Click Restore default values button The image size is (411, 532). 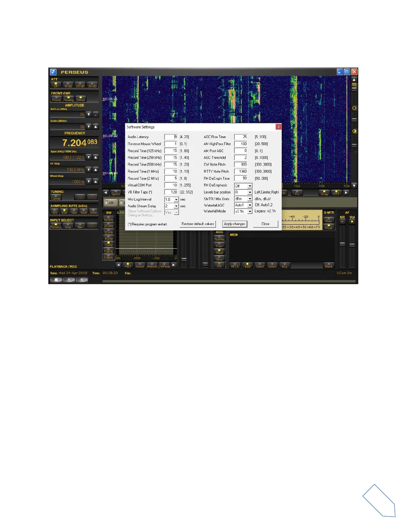point(198,224)
